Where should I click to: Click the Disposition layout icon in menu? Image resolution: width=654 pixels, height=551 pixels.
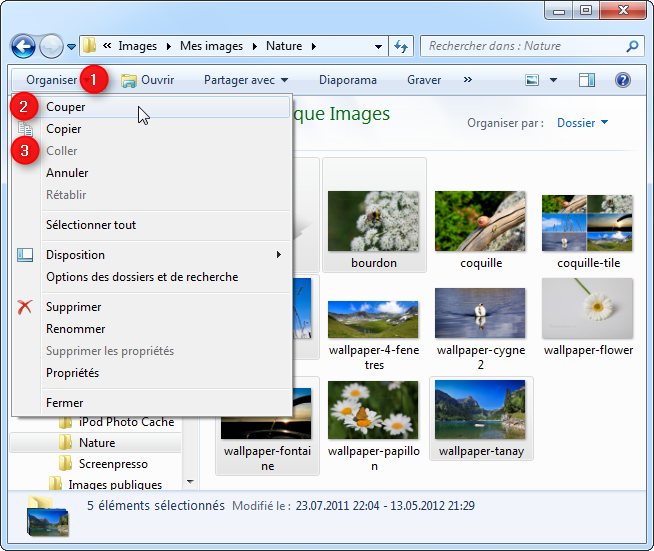point(26,255)
